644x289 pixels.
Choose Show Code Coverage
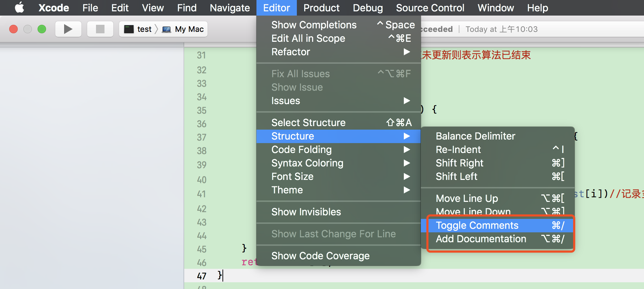[x=339, y=256]
